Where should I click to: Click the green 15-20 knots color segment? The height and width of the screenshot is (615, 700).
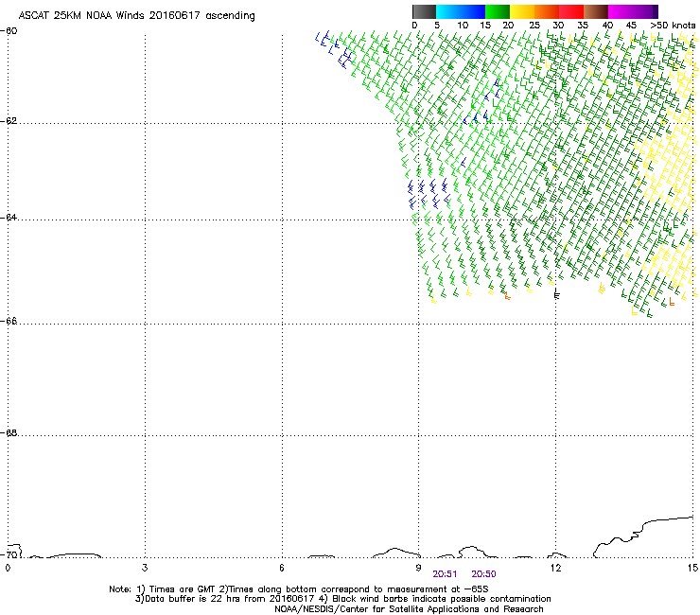pyautogui.click(x=498, y=11)
